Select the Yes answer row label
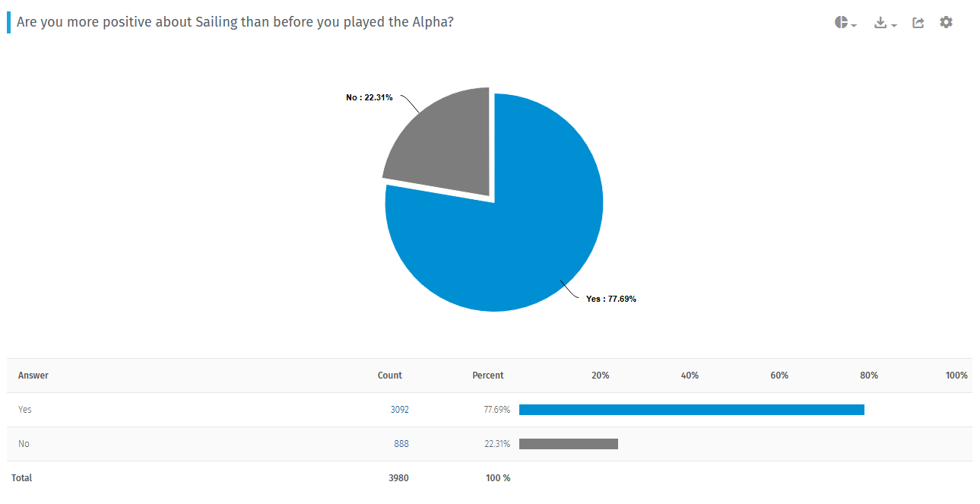The width and height of the screenshot is (980, 504). (25, 410)
